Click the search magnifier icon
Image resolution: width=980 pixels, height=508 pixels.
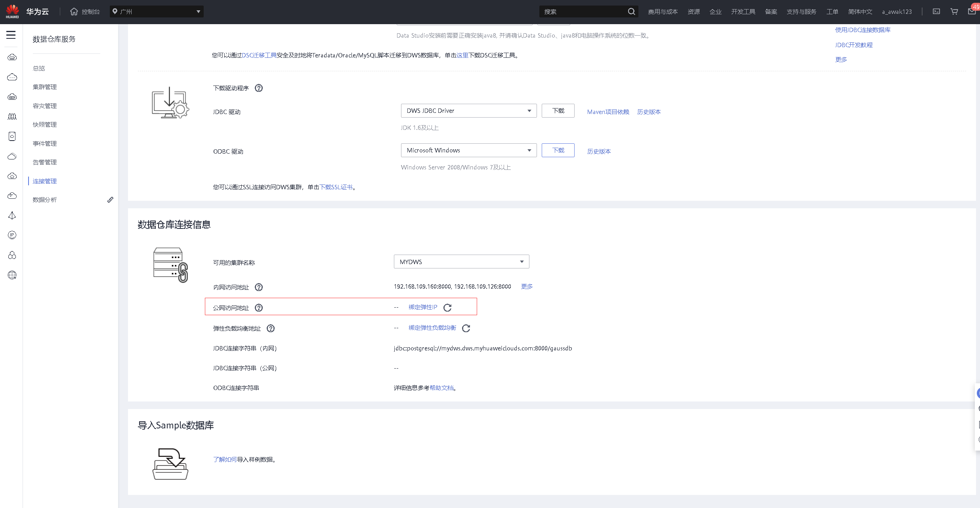click(631, 11)
